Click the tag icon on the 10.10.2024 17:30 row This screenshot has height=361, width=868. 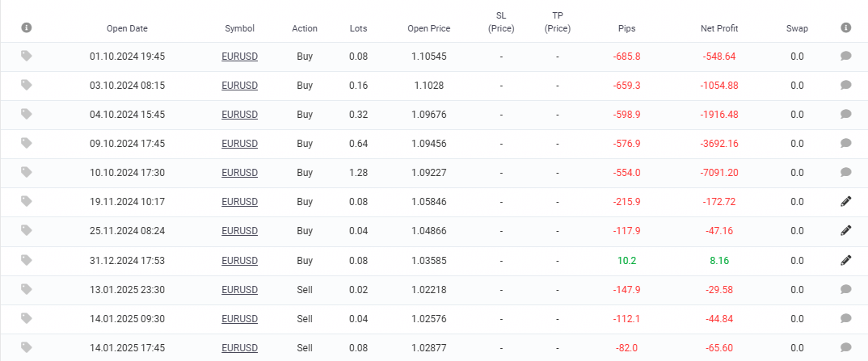26,173
